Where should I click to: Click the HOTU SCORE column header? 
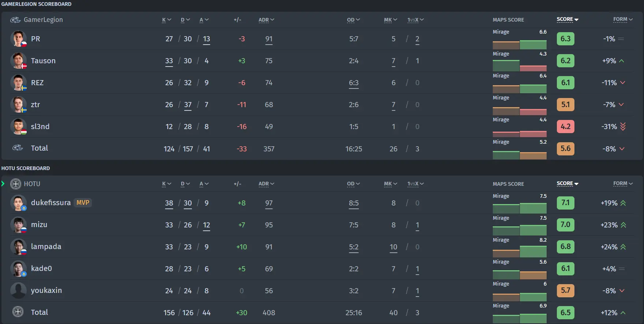(x=567, y=184)
